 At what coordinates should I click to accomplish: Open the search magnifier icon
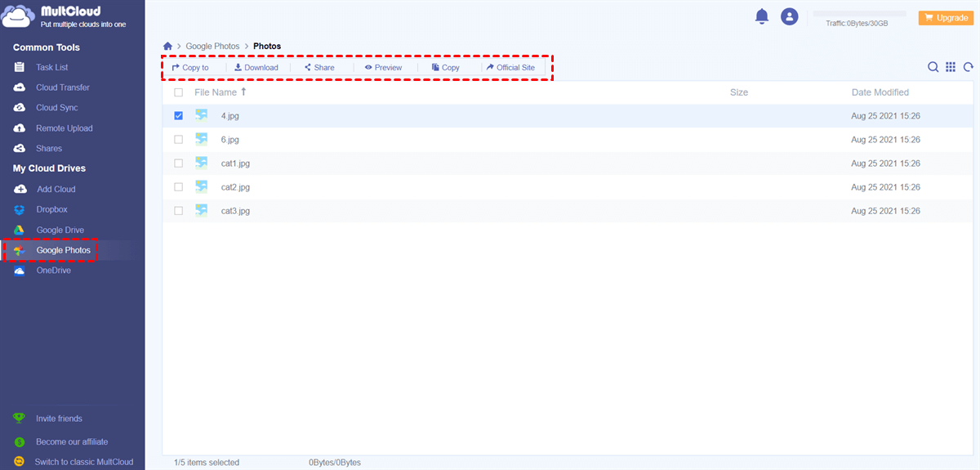click(x=933, y=67)
